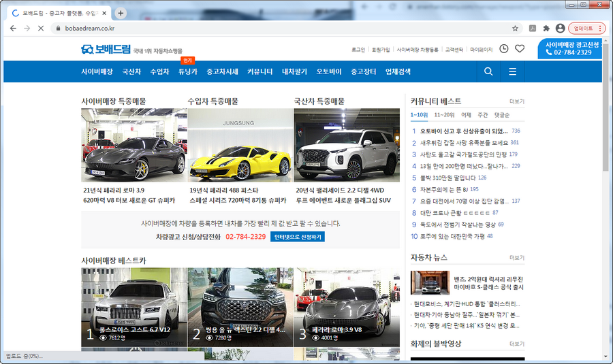This screenshot has height=364, width=613.
Task: Open 커뮤니티 menu item
Action: pyautogui.click(x=260, y=71)
